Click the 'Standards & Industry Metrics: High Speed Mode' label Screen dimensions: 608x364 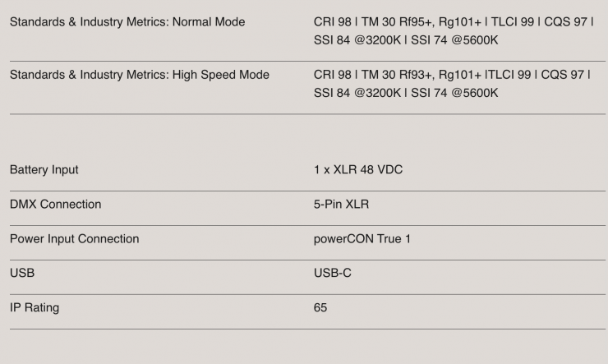(140, 75)
